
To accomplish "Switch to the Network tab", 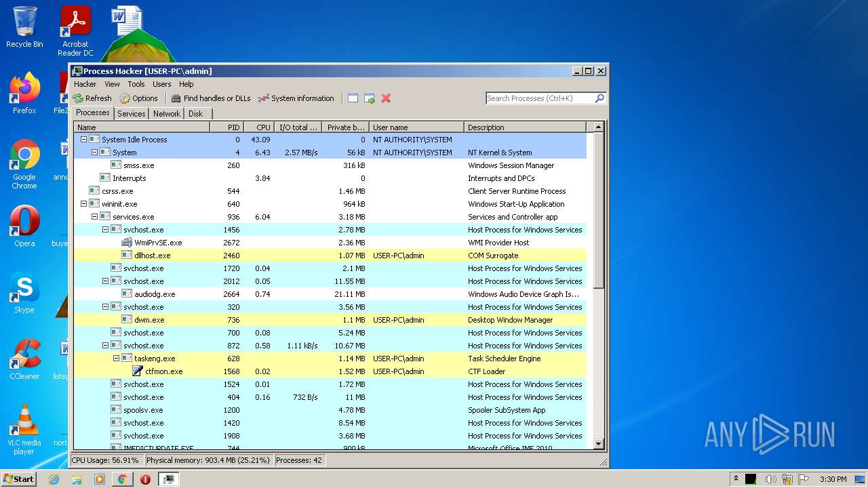I will pyautogui.click(x=167, y=114).
